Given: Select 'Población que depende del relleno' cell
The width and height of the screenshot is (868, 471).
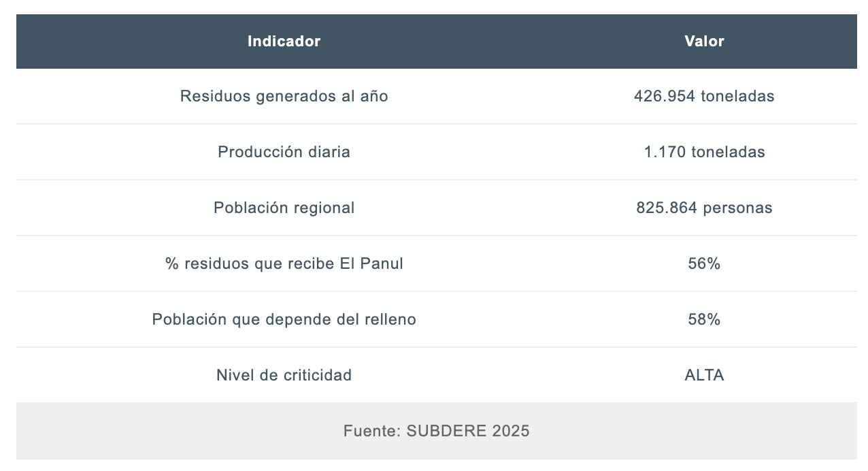Looking at the screenshot, I should 284,320.
